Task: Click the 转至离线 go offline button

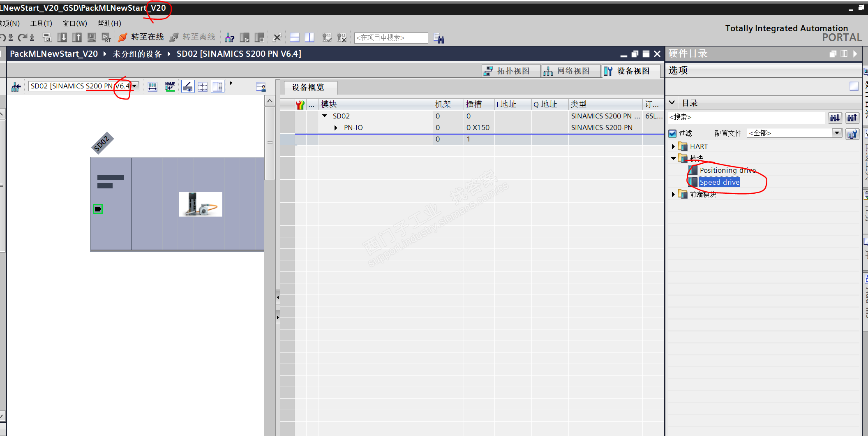Action: pos(192,37)
